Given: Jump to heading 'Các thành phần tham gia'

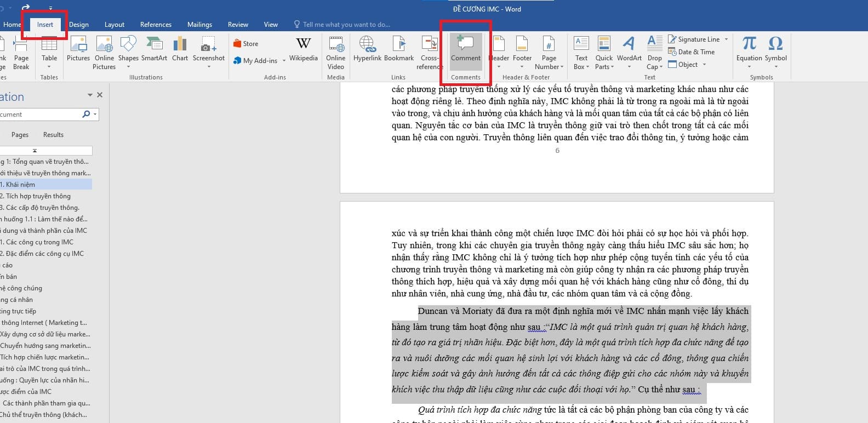Looking at the screenshot, I should pos(46,403).
